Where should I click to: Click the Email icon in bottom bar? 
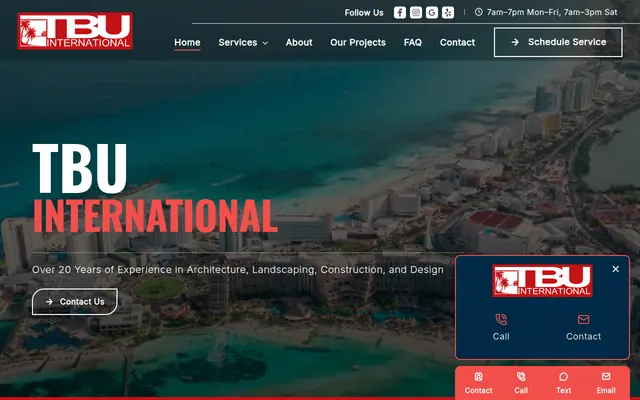[606, 376]
